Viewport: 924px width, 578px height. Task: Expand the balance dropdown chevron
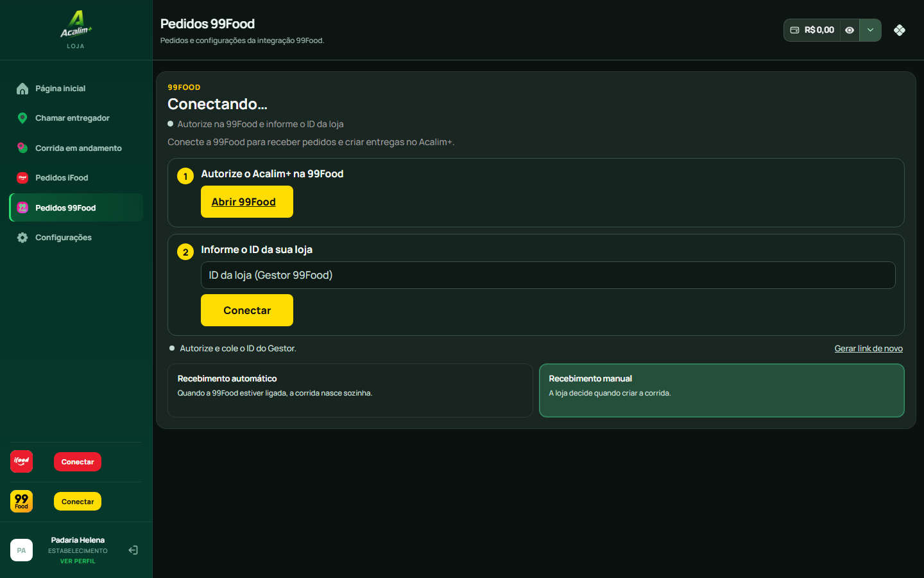pos(870,30)
